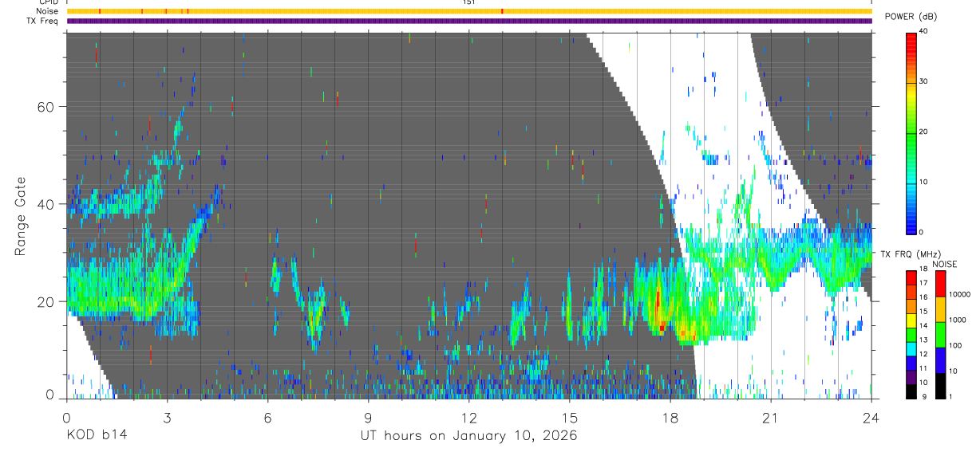Click the 14 label in the TX FRQ legend
The image size is (980, 452).
(923, 326)
